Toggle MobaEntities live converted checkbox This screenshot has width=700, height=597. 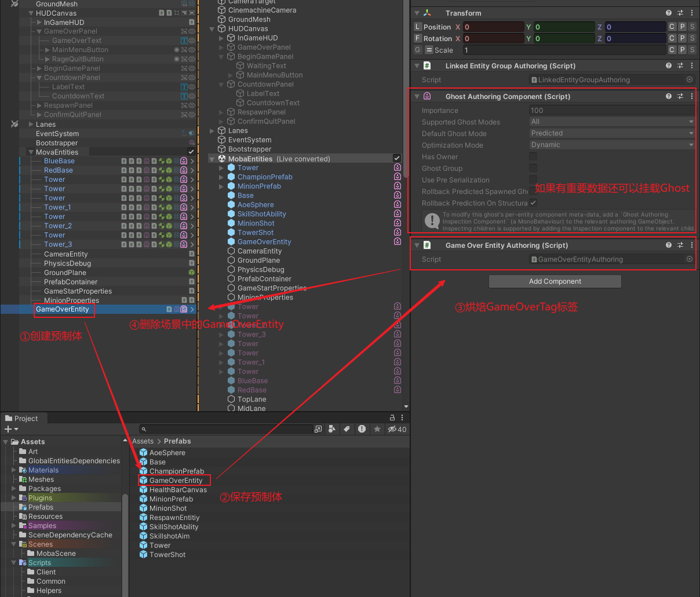pyautogui.click(x=397, y=159)
